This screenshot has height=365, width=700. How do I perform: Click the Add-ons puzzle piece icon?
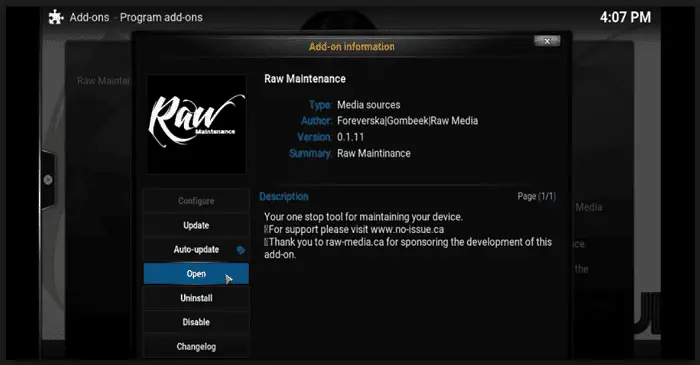[56, 17]
